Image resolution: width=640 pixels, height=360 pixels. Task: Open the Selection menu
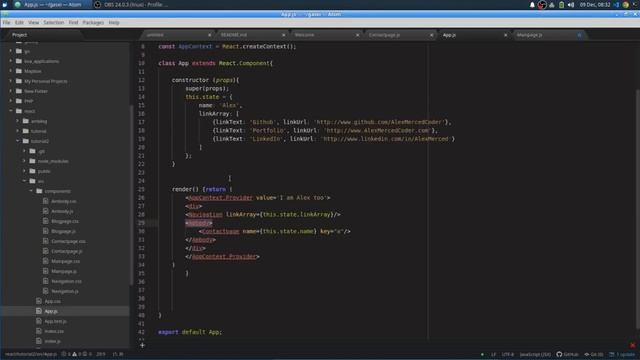pyautogui.click(x=53, y=22)
